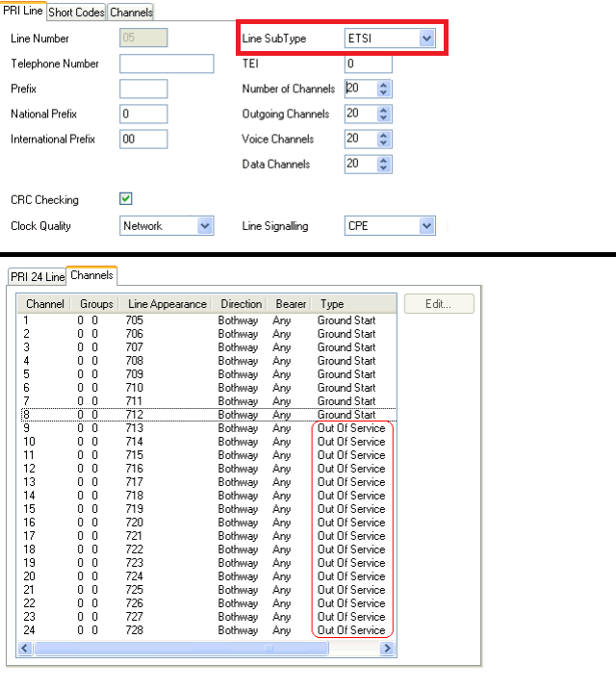Click Out Of Service in channel 23 row
Viewport: 616px width, 690px height.
click(x=351, y=617)
